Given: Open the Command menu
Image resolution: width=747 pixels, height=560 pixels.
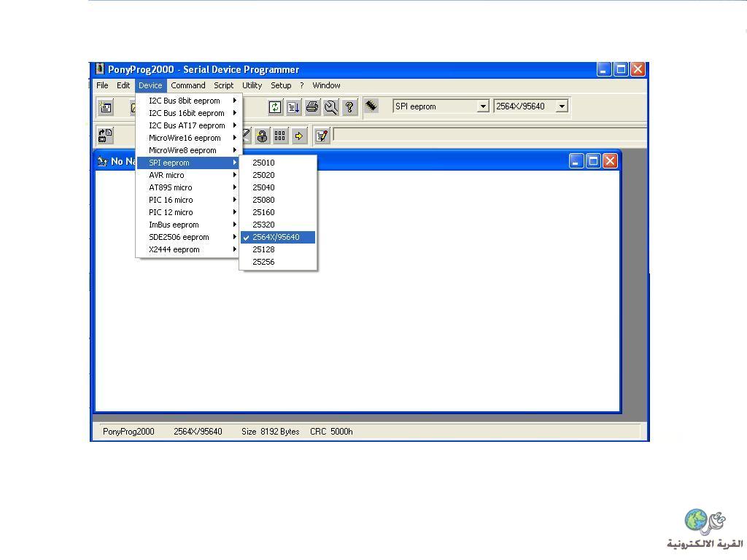Looking at the screenshot, I should [x=188, y=85].
